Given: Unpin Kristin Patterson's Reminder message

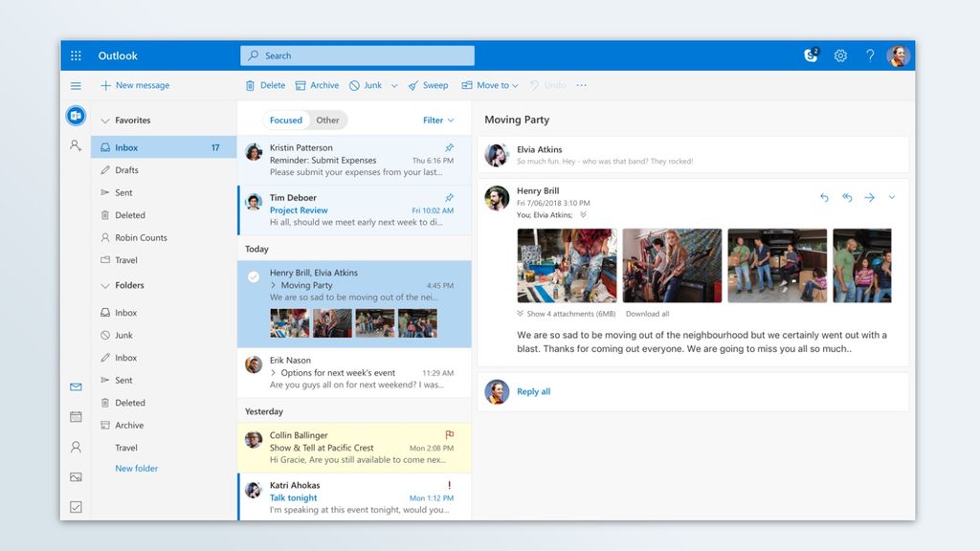Looking at the screenshot, I should pyautogui.click(x=449, y=148).
